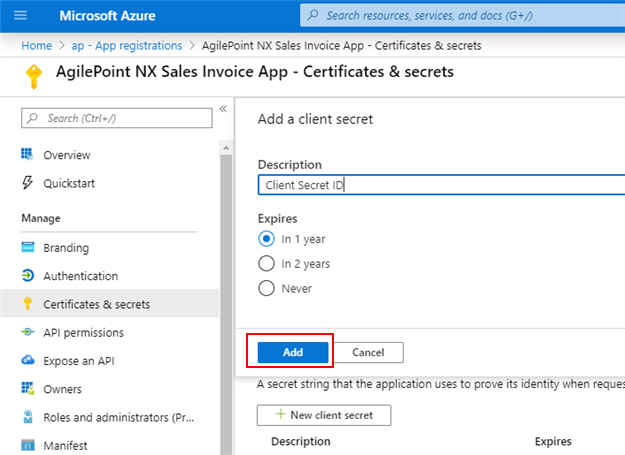Click the Overview grid icon

pyautogui.click(x=27, y=154)
